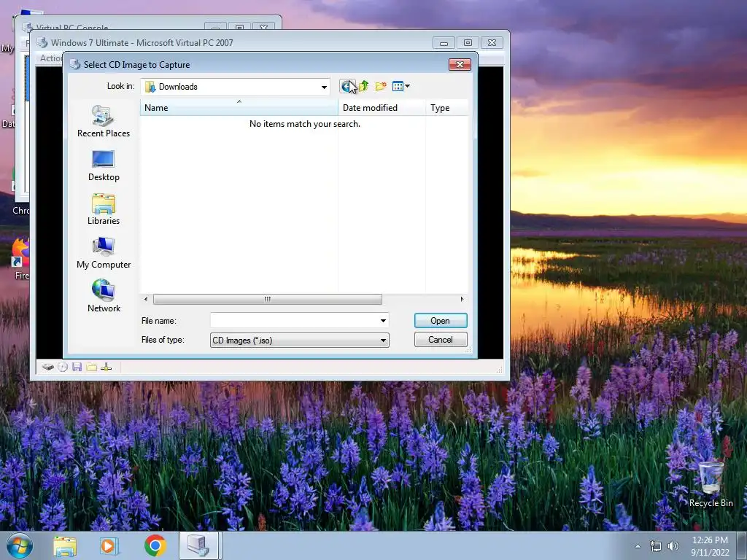This screenshot has width=747, height=560.
Task: Go back to the last folder visited
Action: tap(347, 86)
